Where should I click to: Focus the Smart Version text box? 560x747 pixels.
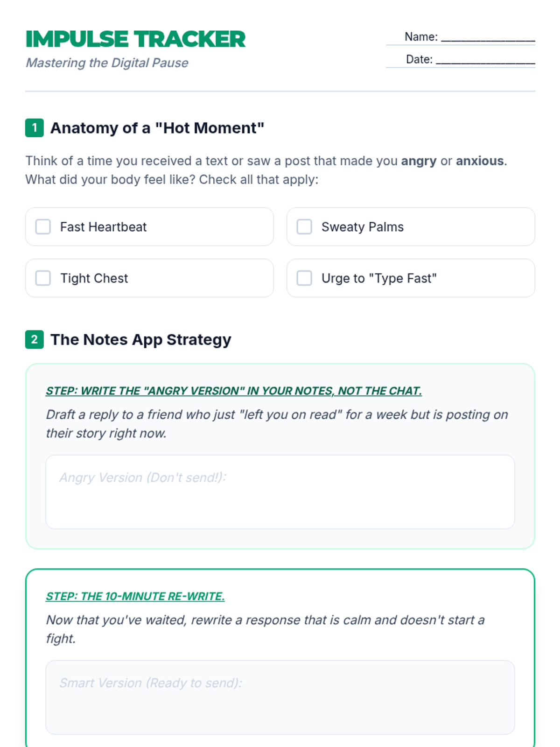click(280, 698)
